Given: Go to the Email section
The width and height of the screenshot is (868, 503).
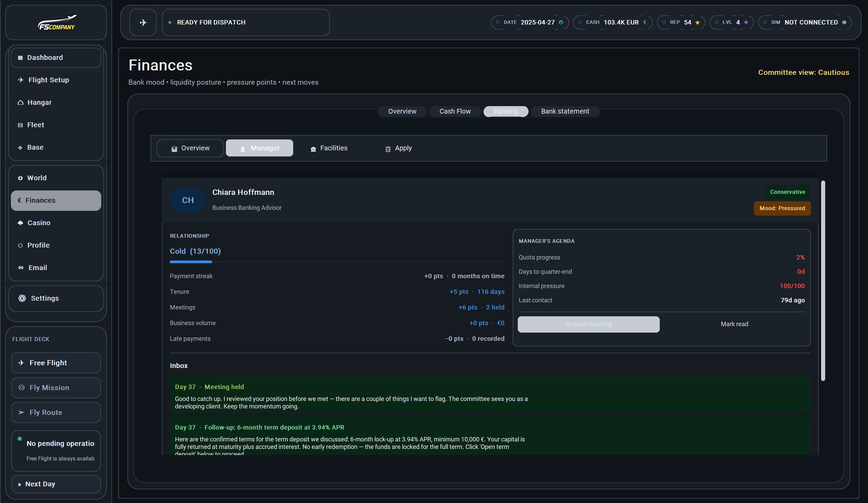Looking at the screenshot, I should click(38, 268).
